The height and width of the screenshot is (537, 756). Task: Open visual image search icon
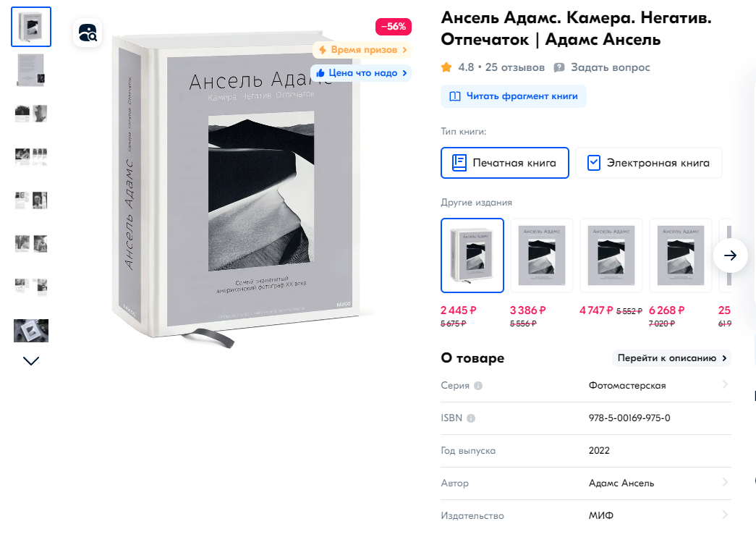[88, 33]
